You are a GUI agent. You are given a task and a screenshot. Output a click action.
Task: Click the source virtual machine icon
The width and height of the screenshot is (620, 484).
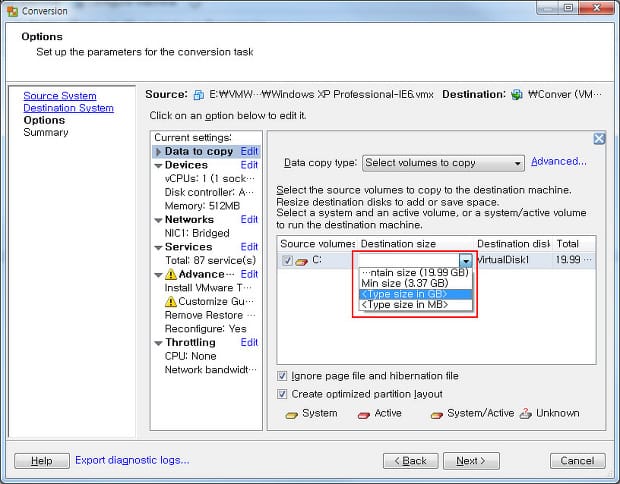tap(198, 95)
